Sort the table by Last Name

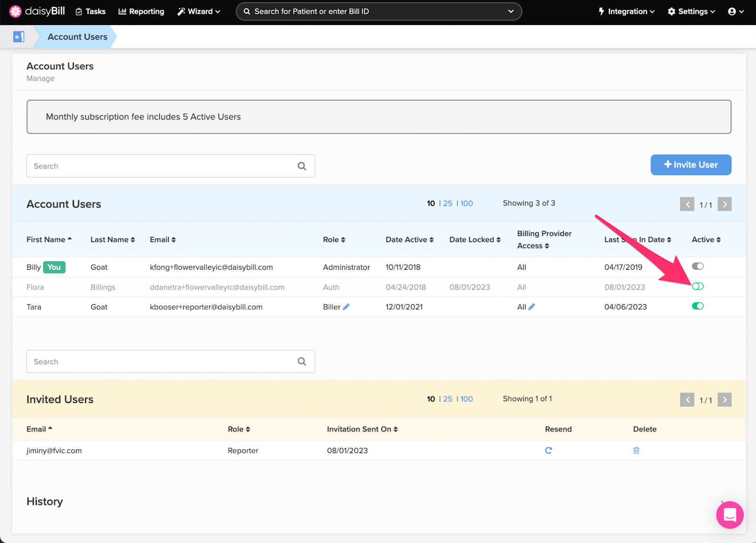pos(112,240)
